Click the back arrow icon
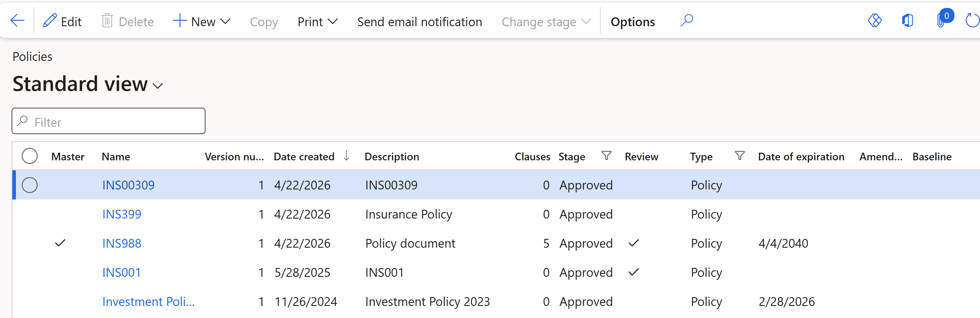The width and height of the screenshot is (980, 318). (x=17, y=21)
